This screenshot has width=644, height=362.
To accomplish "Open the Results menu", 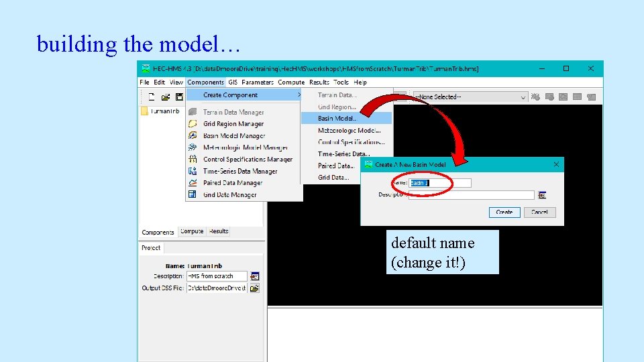I will click(319, 82).
